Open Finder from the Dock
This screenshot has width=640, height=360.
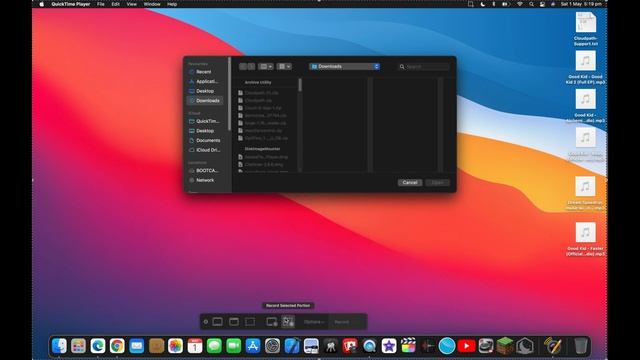click(x=60, y=346)
